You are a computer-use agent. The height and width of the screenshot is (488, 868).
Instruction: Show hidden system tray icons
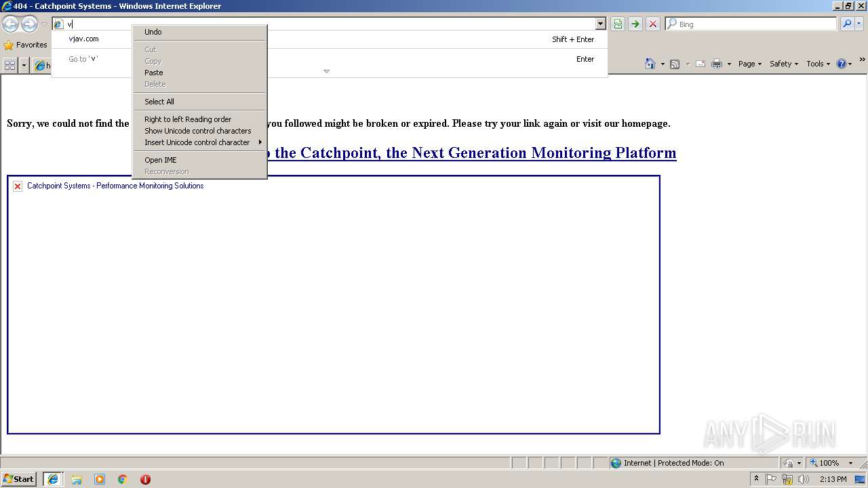pos(757,479)
